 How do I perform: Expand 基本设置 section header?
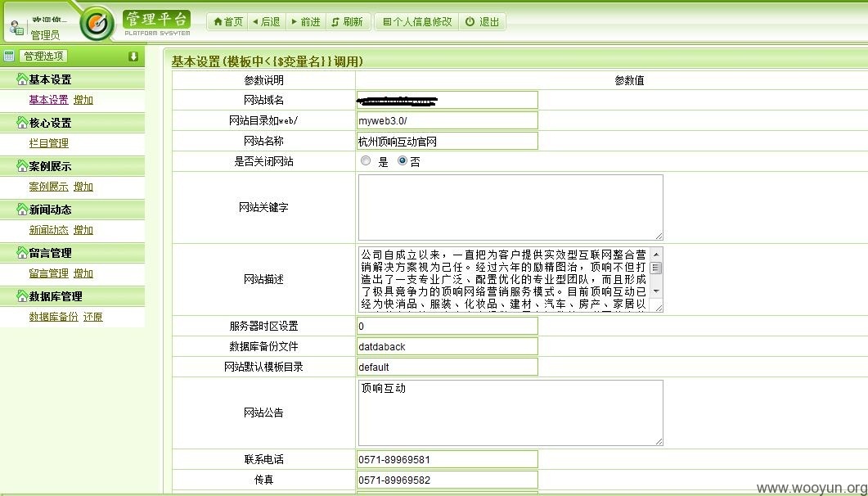[x=73, y=79]
